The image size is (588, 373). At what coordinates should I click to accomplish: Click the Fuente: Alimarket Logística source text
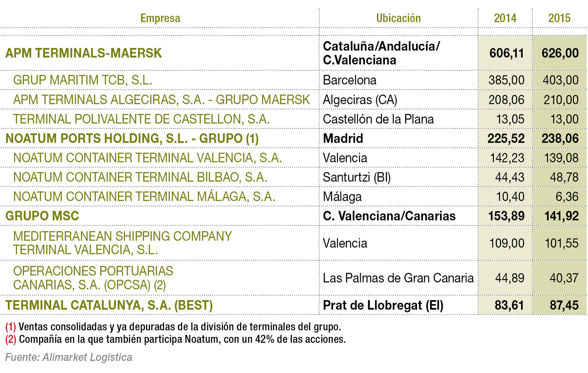pos(68,357)
